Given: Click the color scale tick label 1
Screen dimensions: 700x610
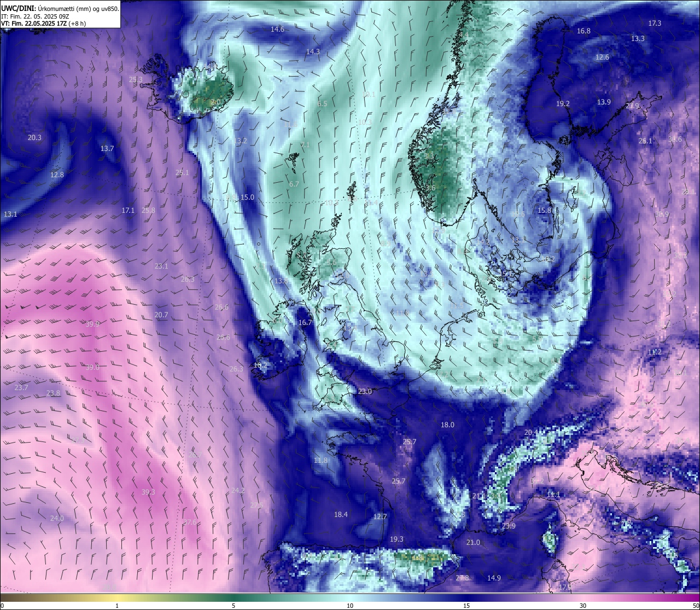Looking at the screenshot, I should pyautogui.click(x=117, y=606).
